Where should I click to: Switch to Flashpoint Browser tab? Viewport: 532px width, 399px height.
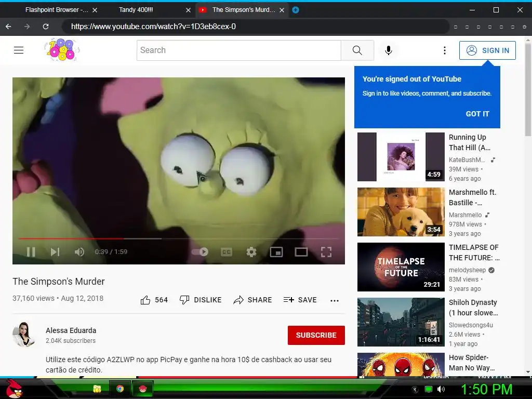56,10
